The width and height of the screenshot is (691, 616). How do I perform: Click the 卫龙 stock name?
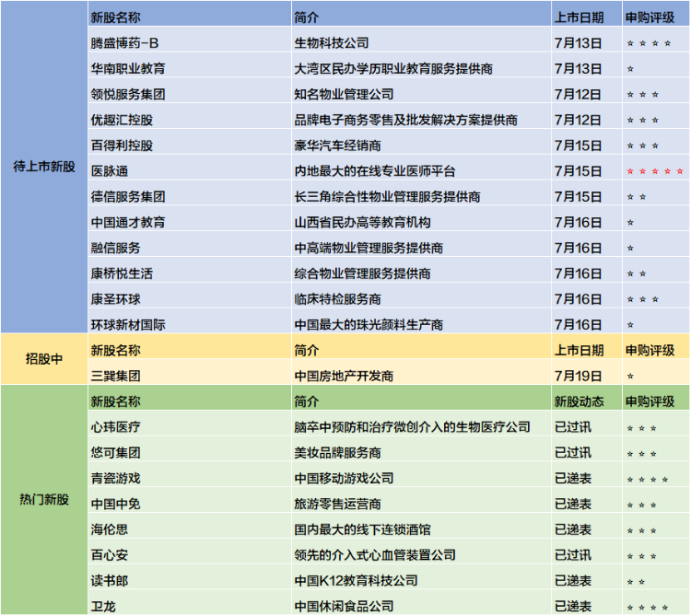click(103, 606)
